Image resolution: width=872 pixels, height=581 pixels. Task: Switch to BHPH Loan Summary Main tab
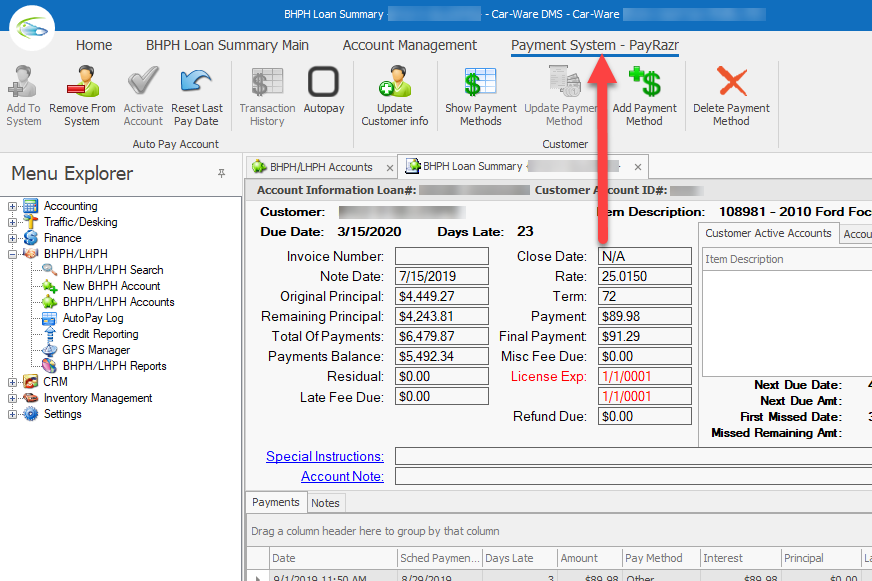pos(227,45)
